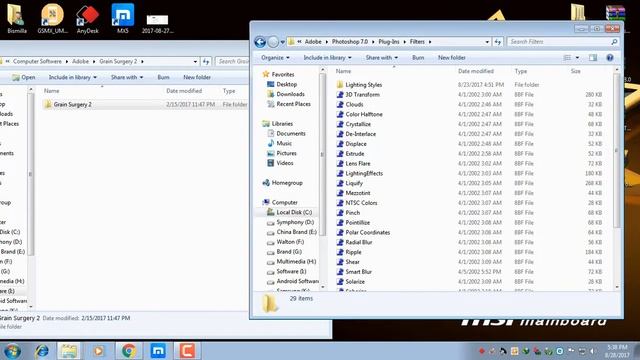Click the Search Filters input box
The height and width of the screenshot is (360, 640).
pos(562,42)
